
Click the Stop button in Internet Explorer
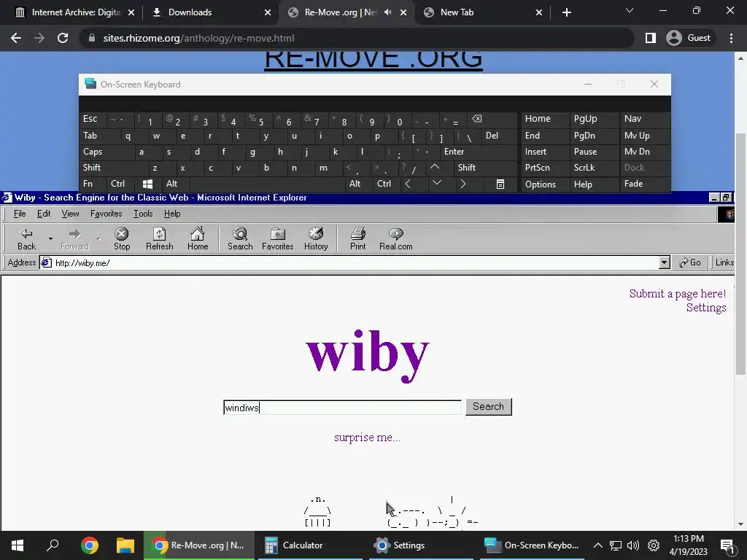pos(122,238)
